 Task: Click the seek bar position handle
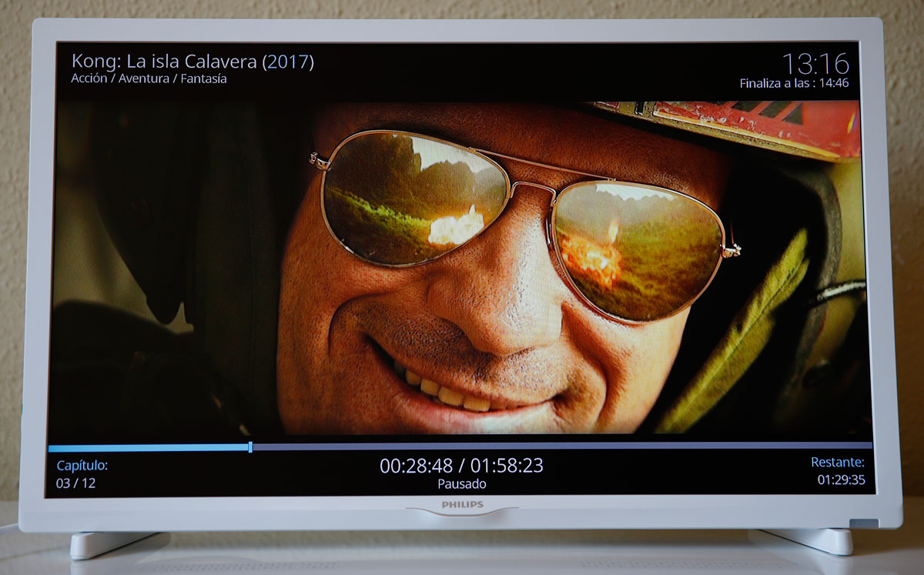tap(250, 446)
